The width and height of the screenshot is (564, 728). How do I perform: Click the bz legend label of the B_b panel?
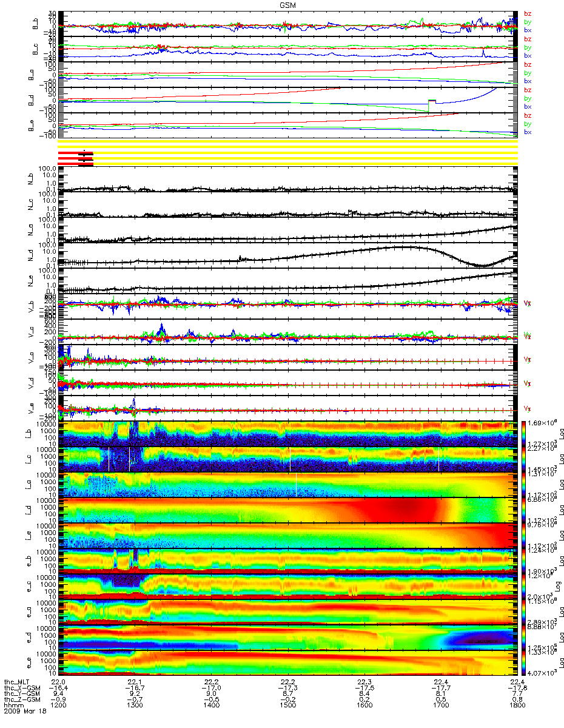point(528,13)
